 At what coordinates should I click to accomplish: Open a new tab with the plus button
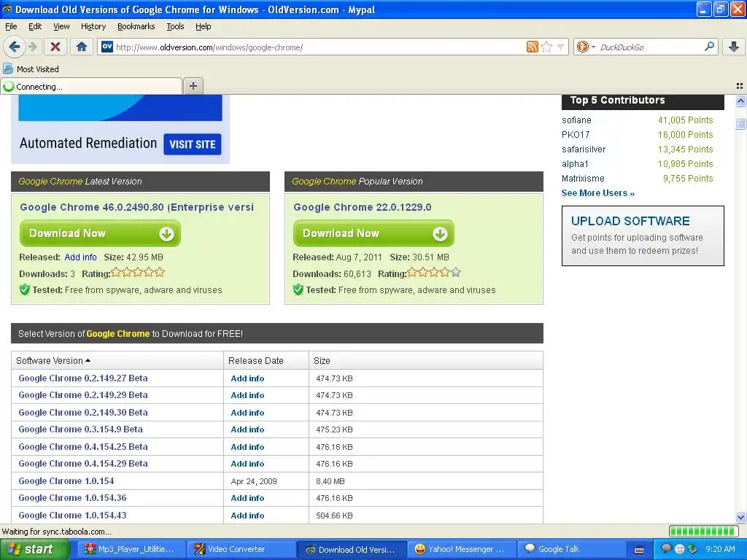(193, 86)
